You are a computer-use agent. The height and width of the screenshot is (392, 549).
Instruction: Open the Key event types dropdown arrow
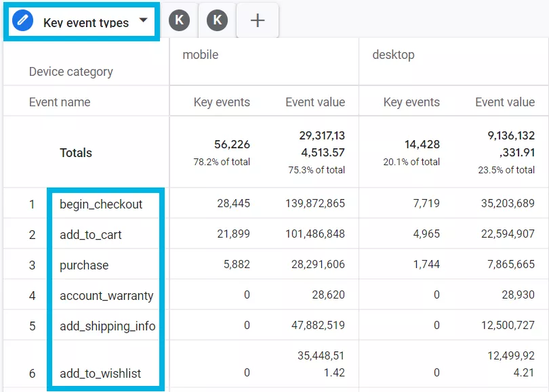point(143,20)
